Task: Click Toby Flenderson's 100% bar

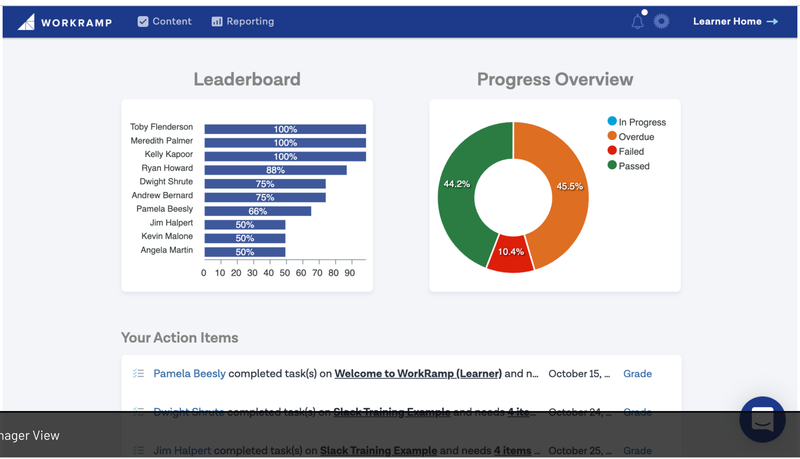Action: pos(285,129)
